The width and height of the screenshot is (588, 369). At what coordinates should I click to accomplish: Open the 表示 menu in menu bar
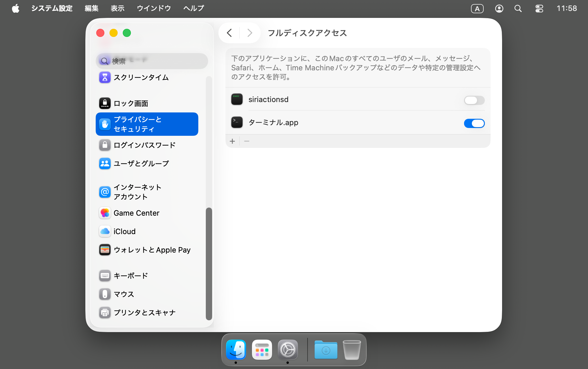[117, 8]
